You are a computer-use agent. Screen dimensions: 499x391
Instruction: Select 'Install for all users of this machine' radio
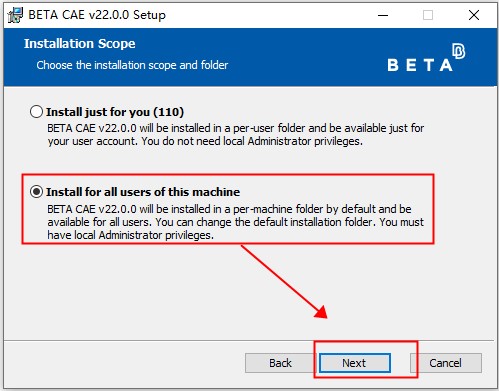pyautogui.click(x=36, y=192)
